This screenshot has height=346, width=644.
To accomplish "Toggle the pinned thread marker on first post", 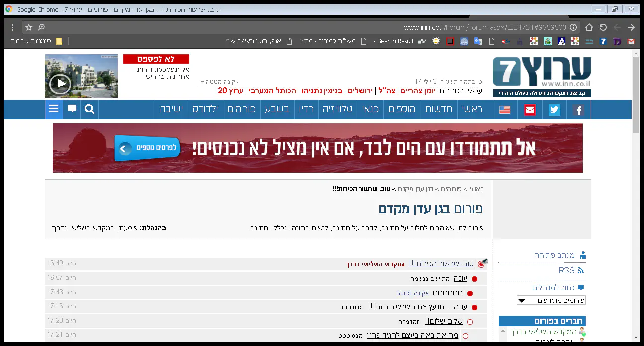I will point(482,264).
